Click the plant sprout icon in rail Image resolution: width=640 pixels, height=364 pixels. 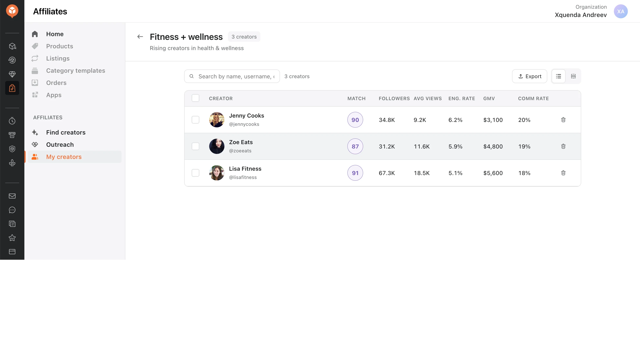click(x=12, y=163)
